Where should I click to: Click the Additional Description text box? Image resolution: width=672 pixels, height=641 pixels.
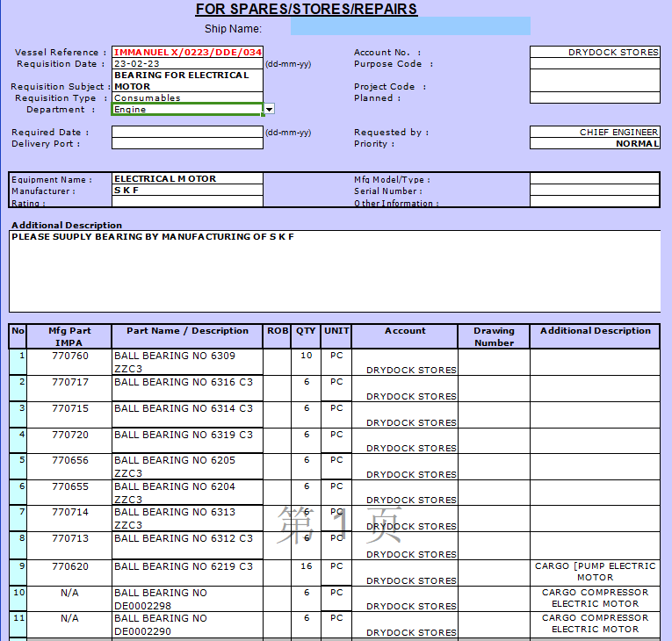pyautogui.click(x=335, y=271)
